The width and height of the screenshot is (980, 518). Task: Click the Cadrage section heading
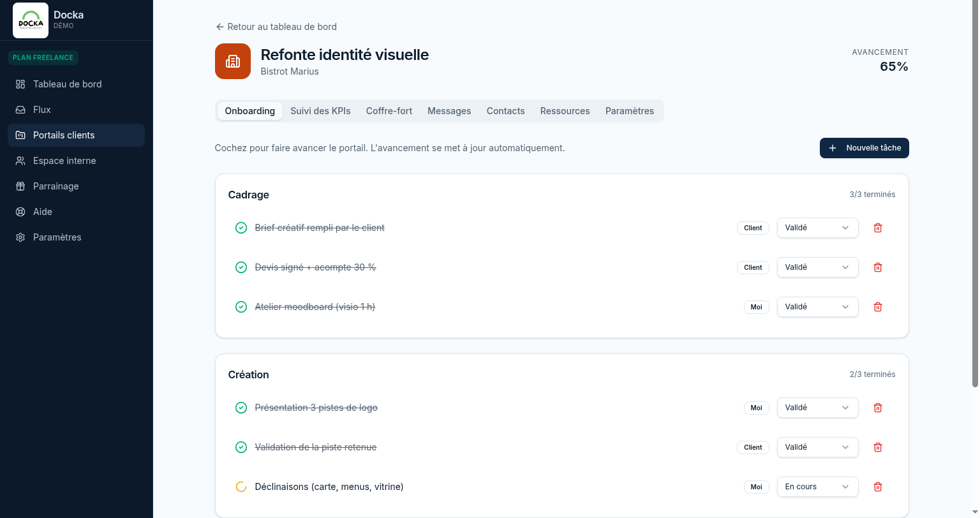tap(249, 195)
